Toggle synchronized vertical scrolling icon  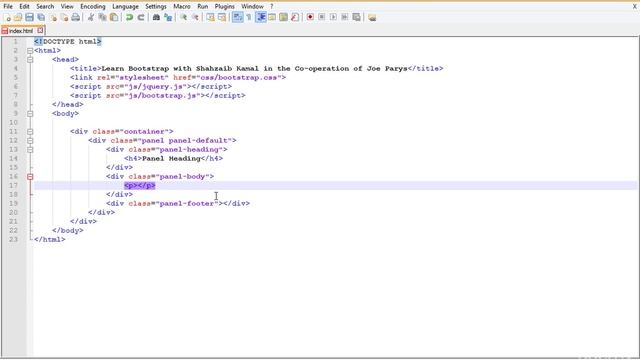[x=210, y=17]
